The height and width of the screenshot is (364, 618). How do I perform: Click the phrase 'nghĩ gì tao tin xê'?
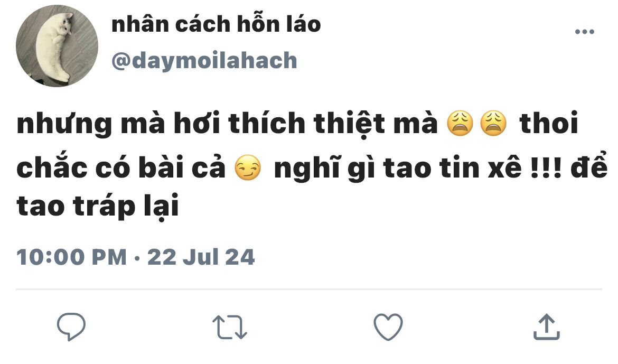click(x=398, y=169)
